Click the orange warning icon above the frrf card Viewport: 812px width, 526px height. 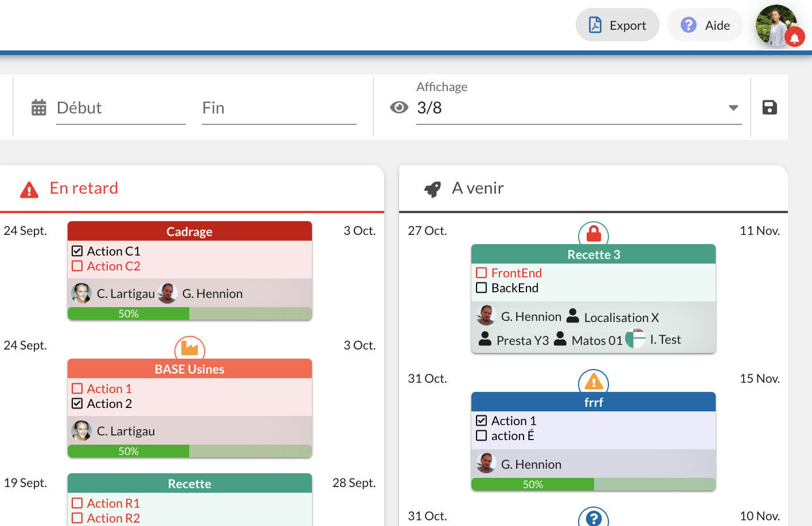tap(594, 383)
